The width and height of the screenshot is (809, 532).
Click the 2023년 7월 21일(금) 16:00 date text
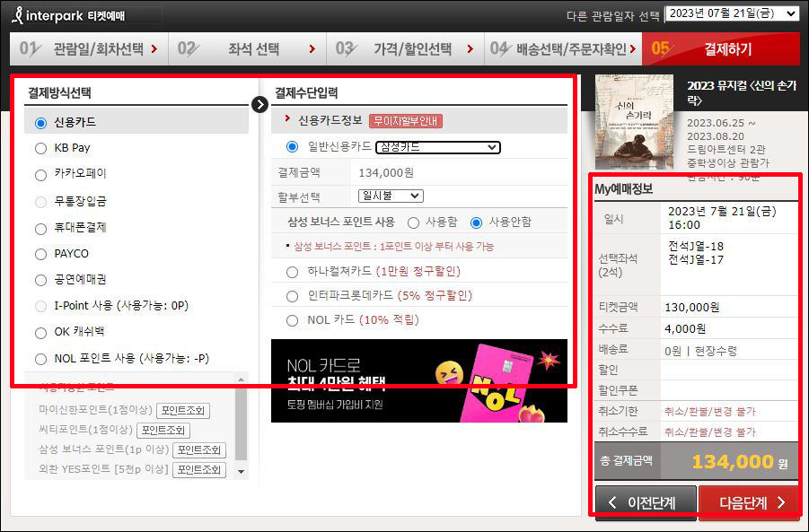coord(722,218)
